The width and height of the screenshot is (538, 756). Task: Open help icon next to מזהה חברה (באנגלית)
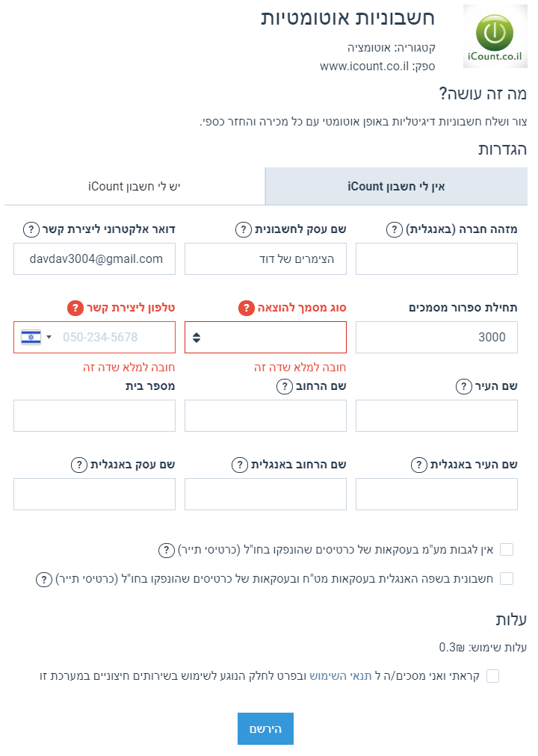395,229
